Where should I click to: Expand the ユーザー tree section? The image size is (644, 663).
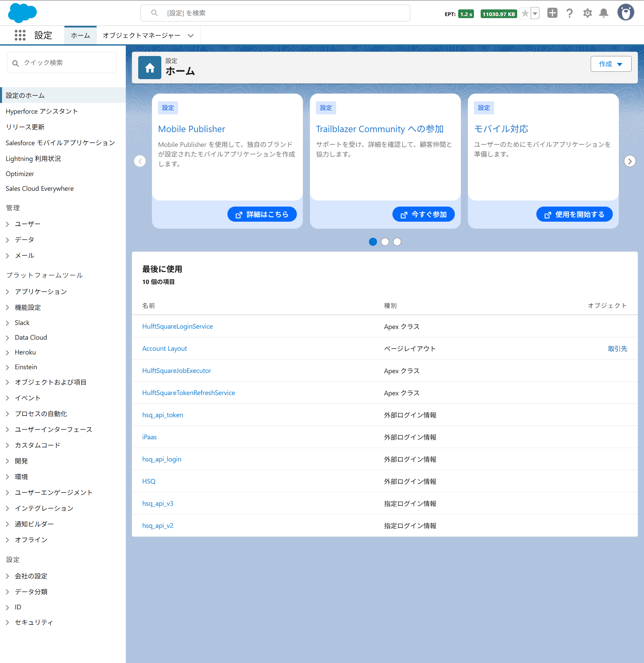pos(7,224)
